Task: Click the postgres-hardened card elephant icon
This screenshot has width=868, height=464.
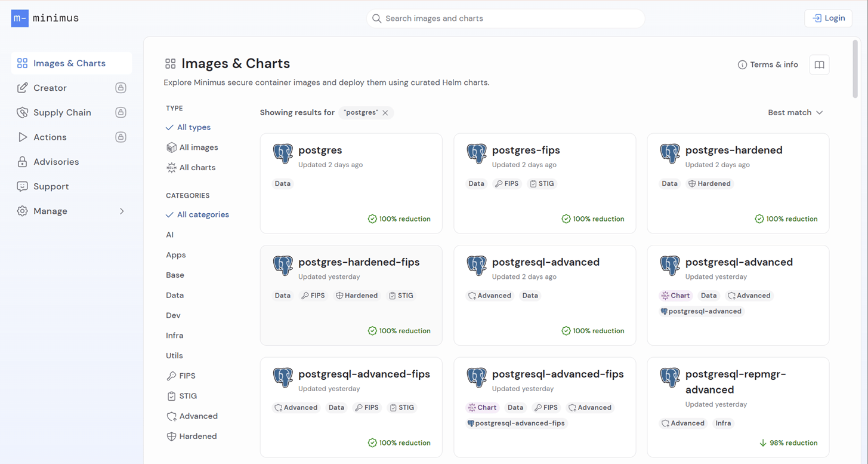Action: [x=670, y=153]
